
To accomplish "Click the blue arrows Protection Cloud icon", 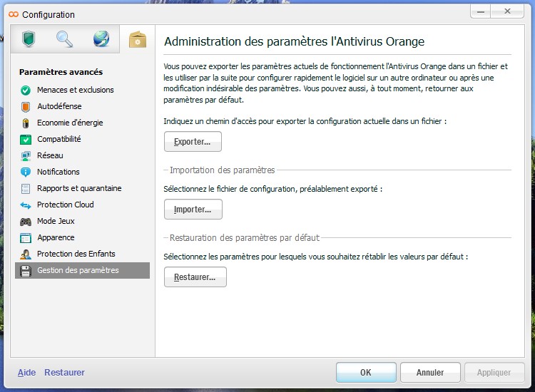I will tap(26, 205).
